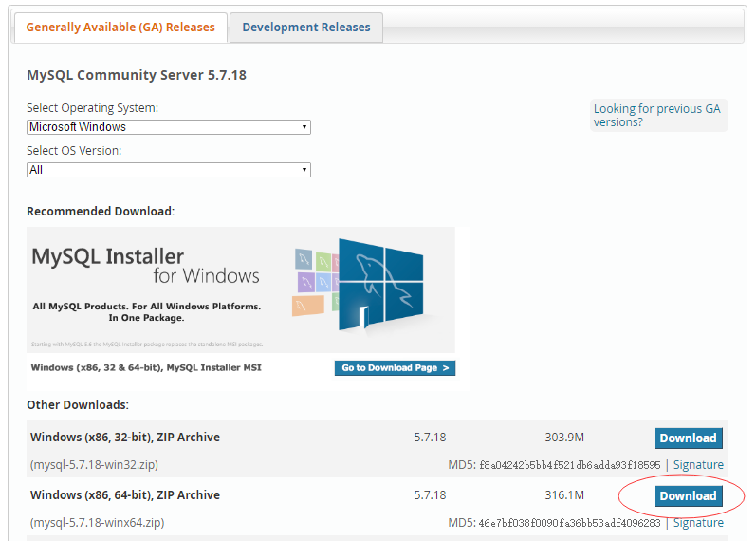756x541 pixels.
Task: Open Signature link for the win32 zip
Action: coord(698,465)
